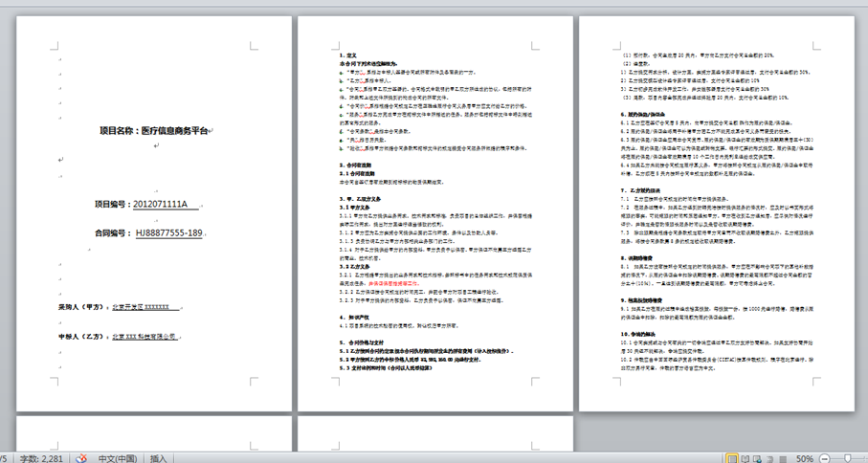Click the heading 8. 误期赔偿费
This screenshot has width=868, height=463.
click(x=636, y=257)
